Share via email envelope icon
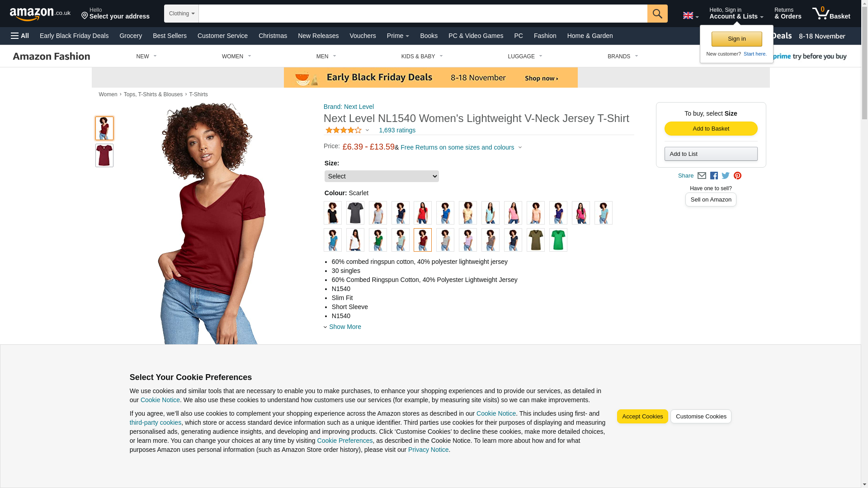The width and height of the screenshot is (868, 488). [702, 176]
